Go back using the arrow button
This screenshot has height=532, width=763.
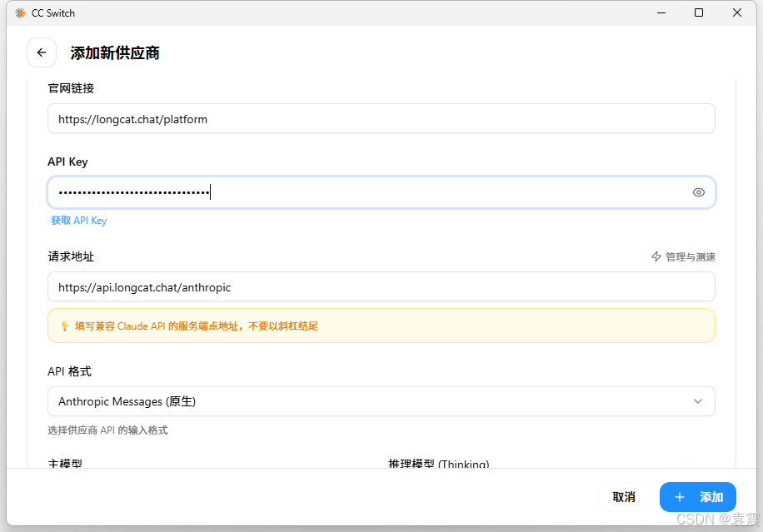pos(42,52)
